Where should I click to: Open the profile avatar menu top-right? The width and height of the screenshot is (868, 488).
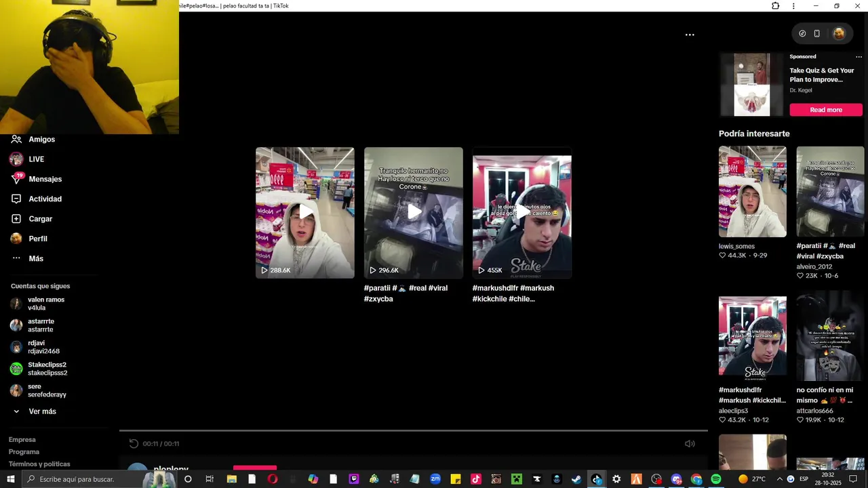pyautogui.click(x=839, y=33)
